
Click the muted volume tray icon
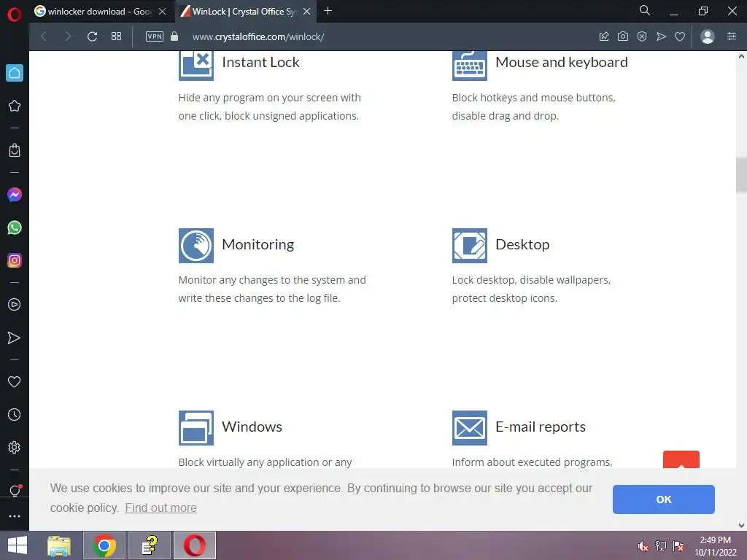point(643,546)
